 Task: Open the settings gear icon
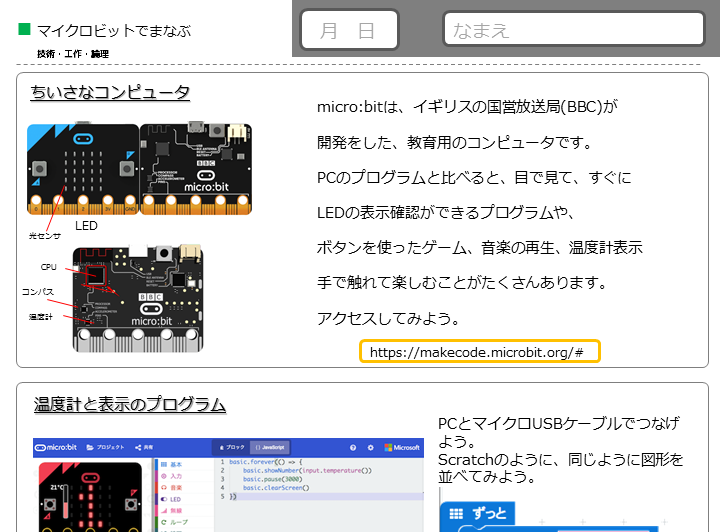[x=371, y=448]
